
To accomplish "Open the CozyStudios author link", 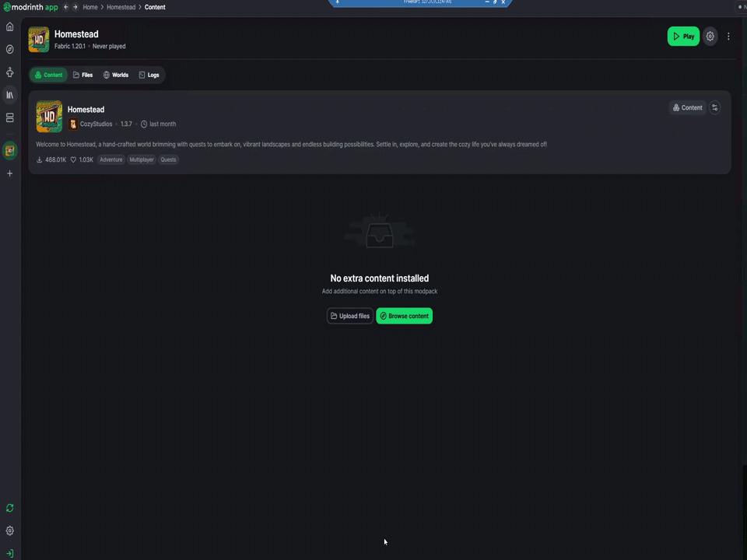I will point(96,124).
